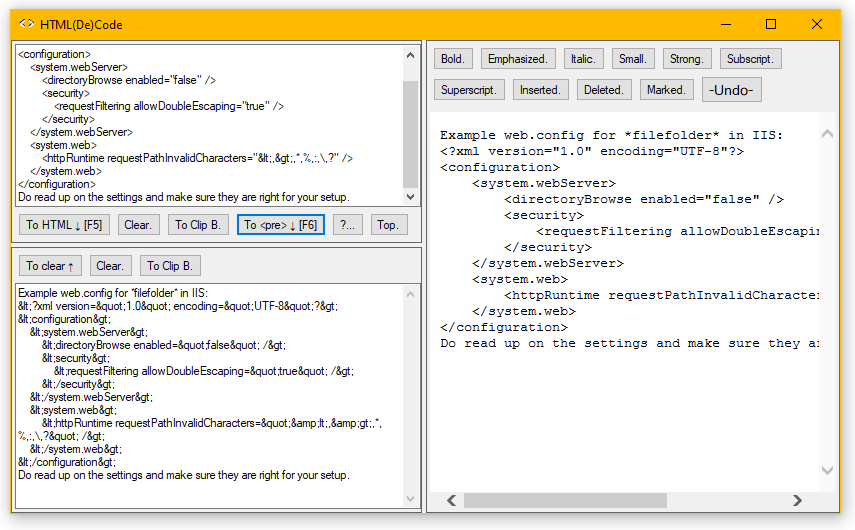Minimize the HTML(De)Code window
Image resolution: width=855 pixels, height=530 pixels.
(x=726, y=25)
